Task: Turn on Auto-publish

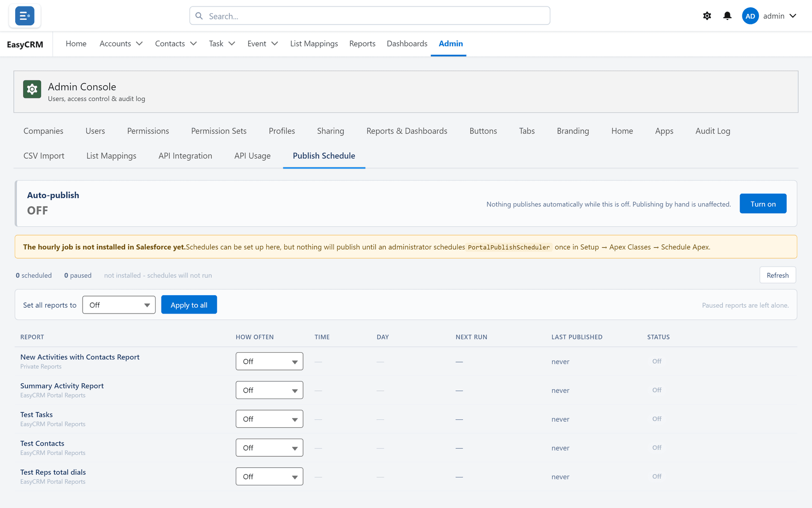Action: (763, 204)
